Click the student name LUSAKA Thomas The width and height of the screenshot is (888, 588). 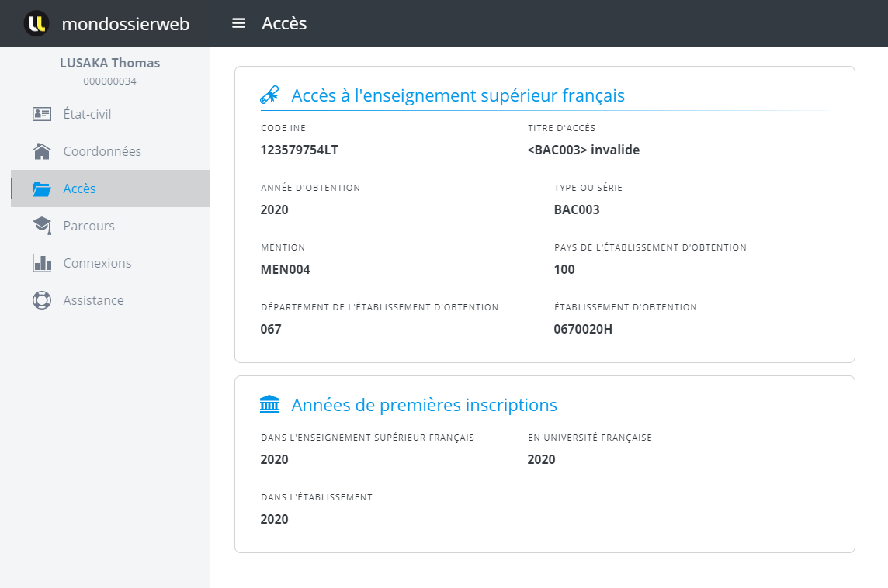[110, 63]
